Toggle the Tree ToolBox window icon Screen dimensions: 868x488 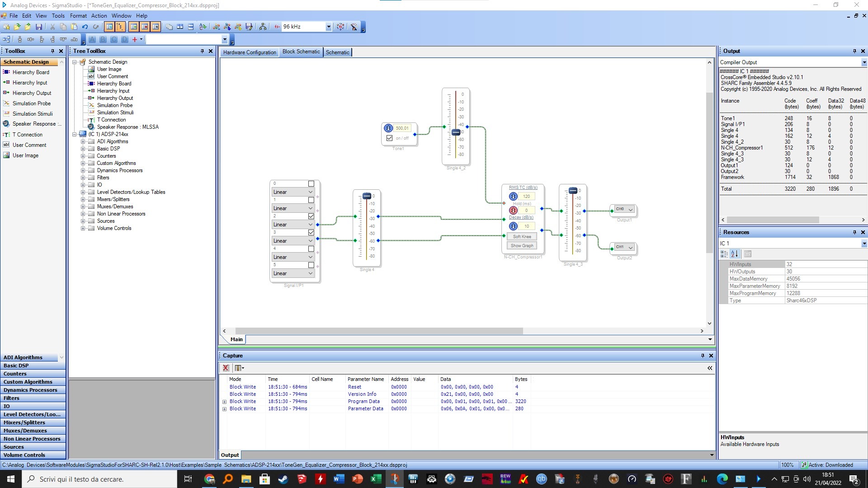pyautogui.click(x=120, y=27)
